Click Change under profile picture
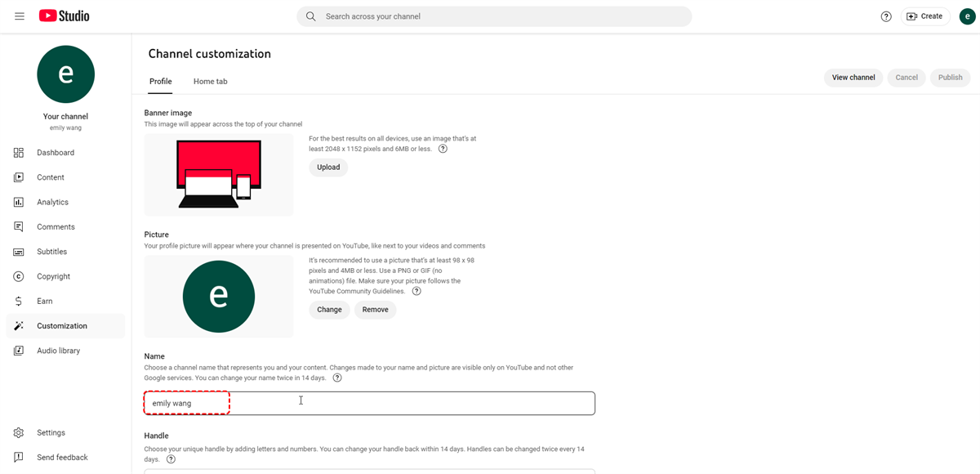This screenshot has height=474, width=980. [x=329, y=310]
